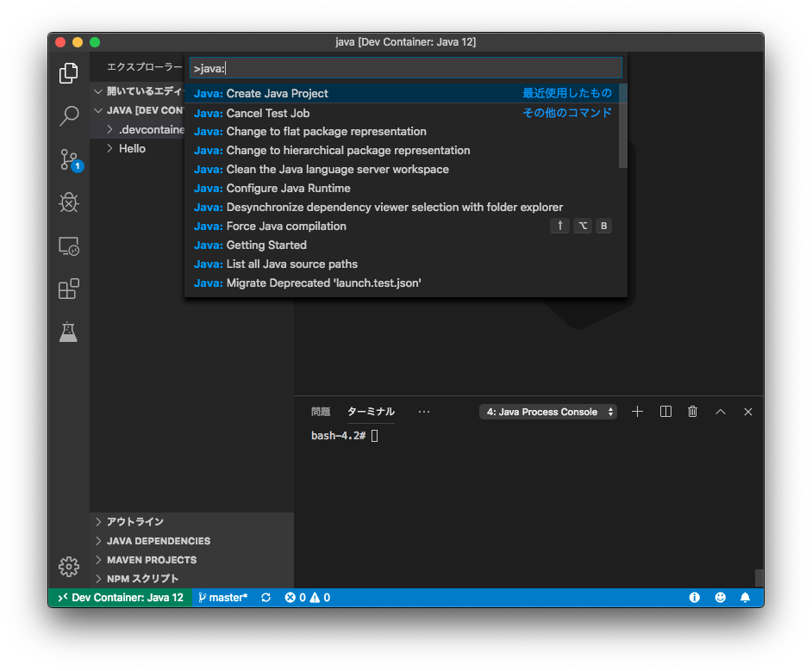
Task: Run Java: List all Java source paths
Action: (x=402, y=264)
